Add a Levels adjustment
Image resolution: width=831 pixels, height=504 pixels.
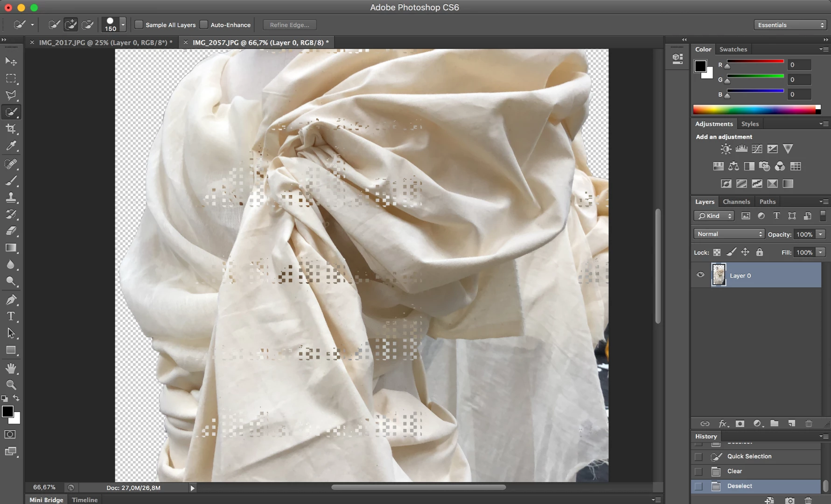(741, 149)
